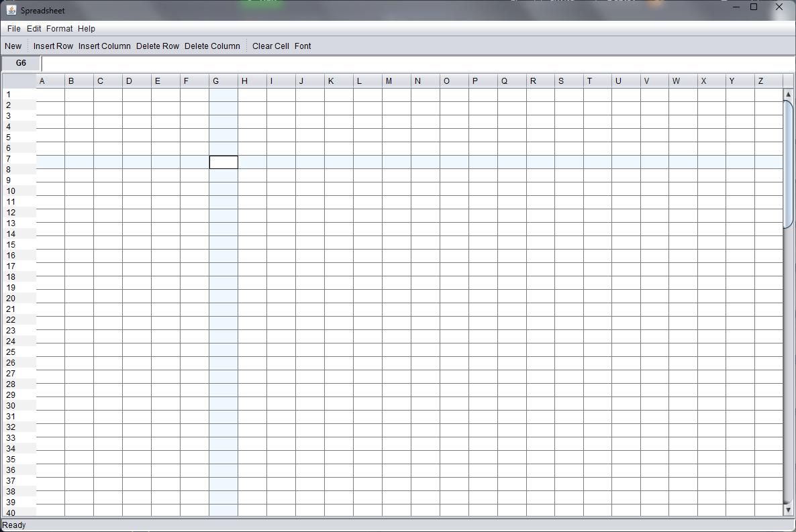Click the G6 cell reference box
The image size is (796, 532).
click(x=20, y=62)
